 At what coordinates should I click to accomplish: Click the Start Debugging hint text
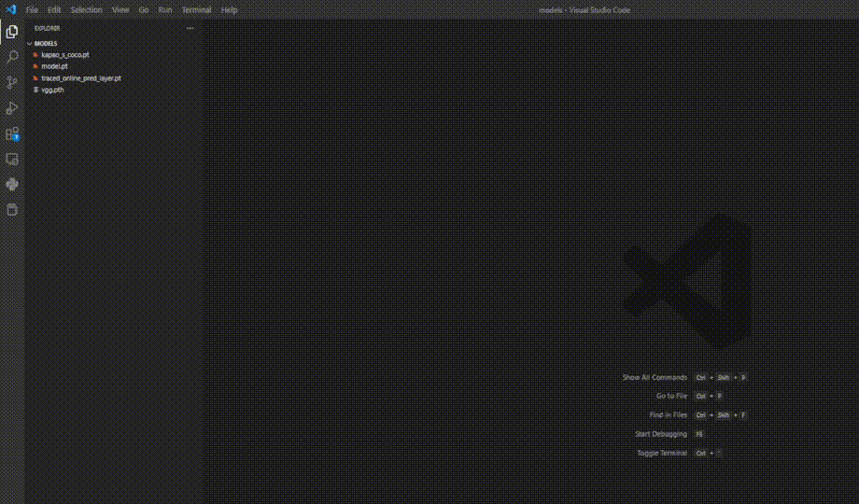(x=661, y=434)
